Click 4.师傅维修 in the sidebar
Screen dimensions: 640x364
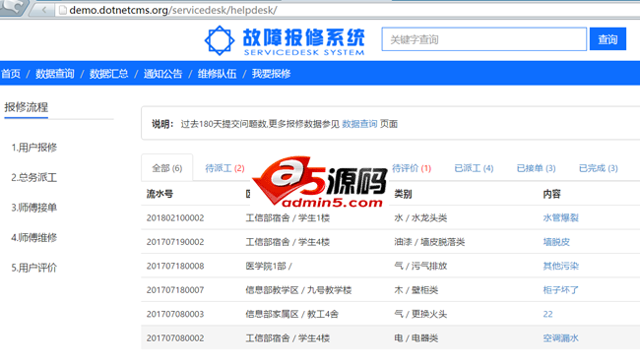34,238
